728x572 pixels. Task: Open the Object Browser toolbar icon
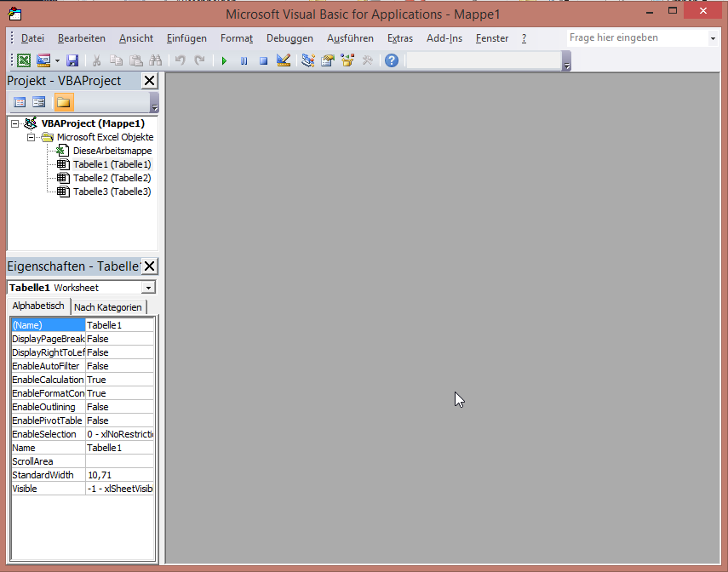pos(347,60)
